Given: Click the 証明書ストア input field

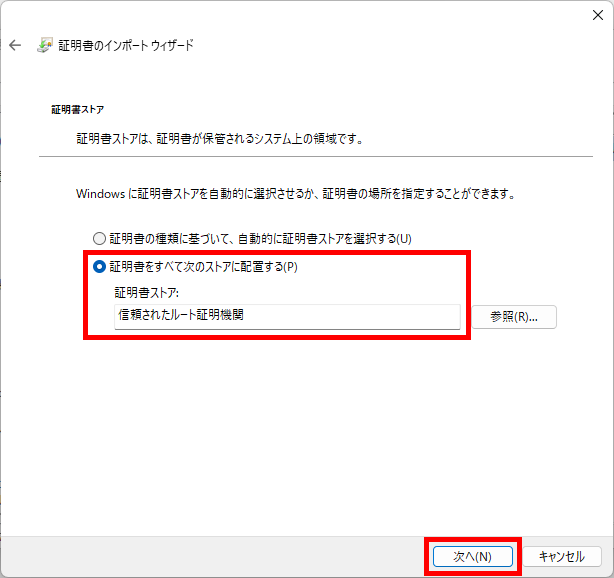Looking at the screenshot, I should (x=287, y=316).
